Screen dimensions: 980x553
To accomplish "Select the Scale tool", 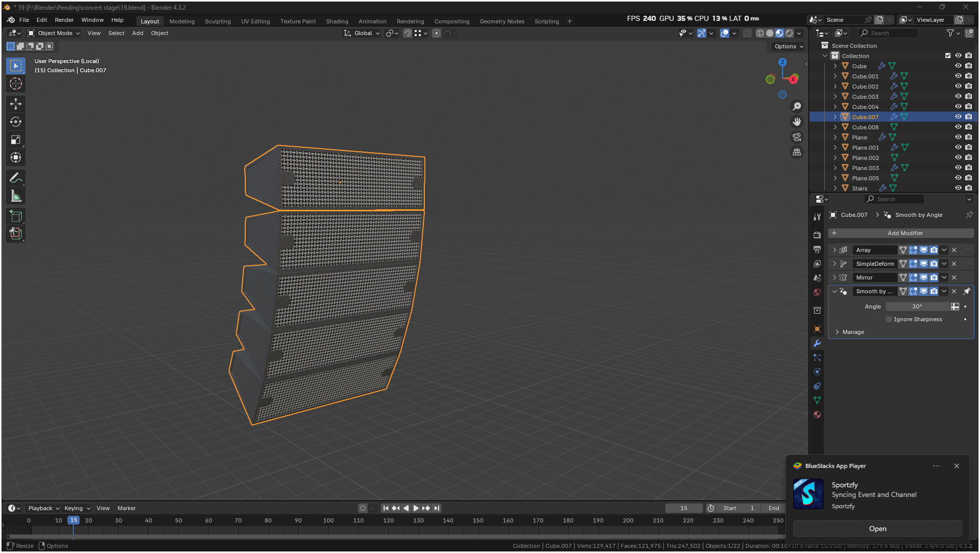I will click(x=16, y=140).
